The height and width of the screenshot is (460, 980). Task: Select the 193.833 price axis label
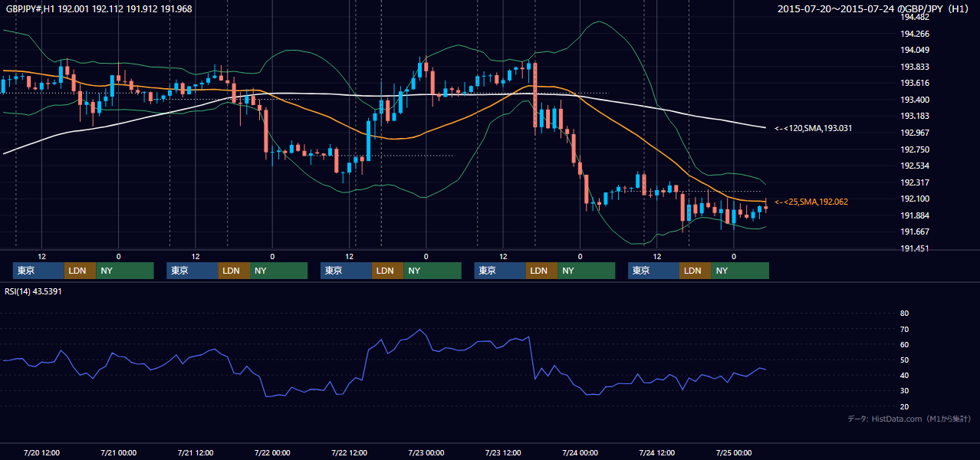(915, 67)
